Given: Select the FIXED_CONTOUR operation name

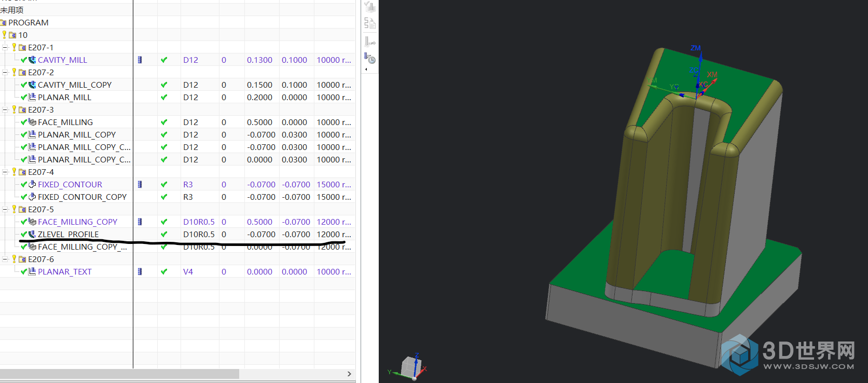Looking at the screenshot, I should pos(70,184).
